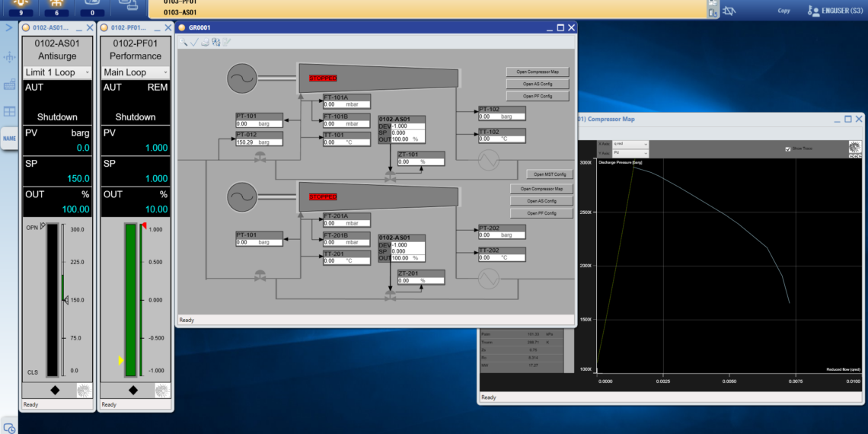Click the checkmark icon in GR0001 toolbar
The image size is (868, 434).
(x=194, y=42)
